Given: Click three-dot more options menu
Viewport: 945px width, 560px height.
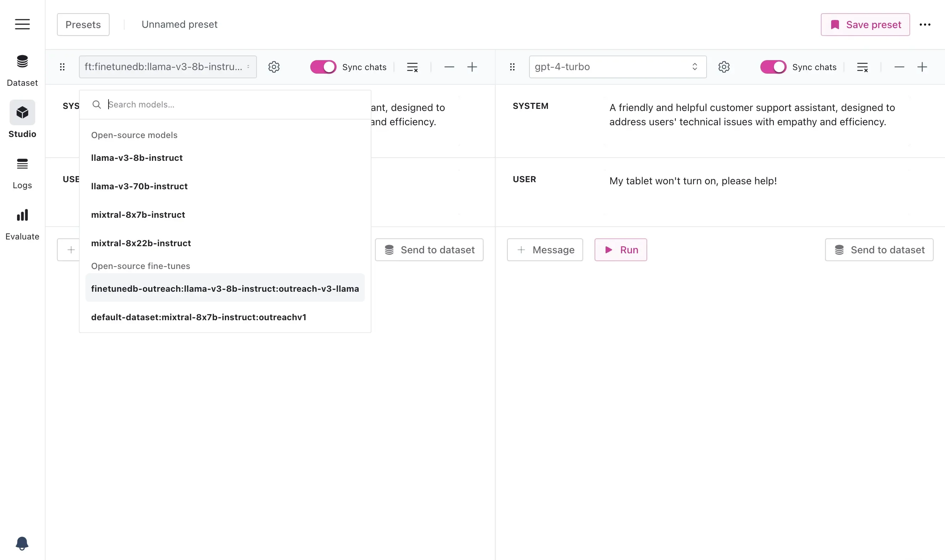Looking at the screenshot, I should (925, 25).
